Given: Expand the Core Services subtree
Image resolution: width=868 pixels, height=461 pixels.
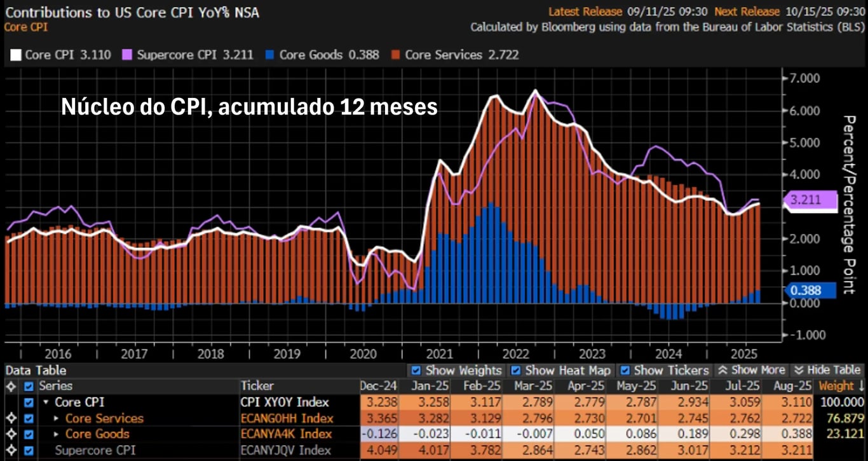Looking at the screenshot, I should coord(55,418).
